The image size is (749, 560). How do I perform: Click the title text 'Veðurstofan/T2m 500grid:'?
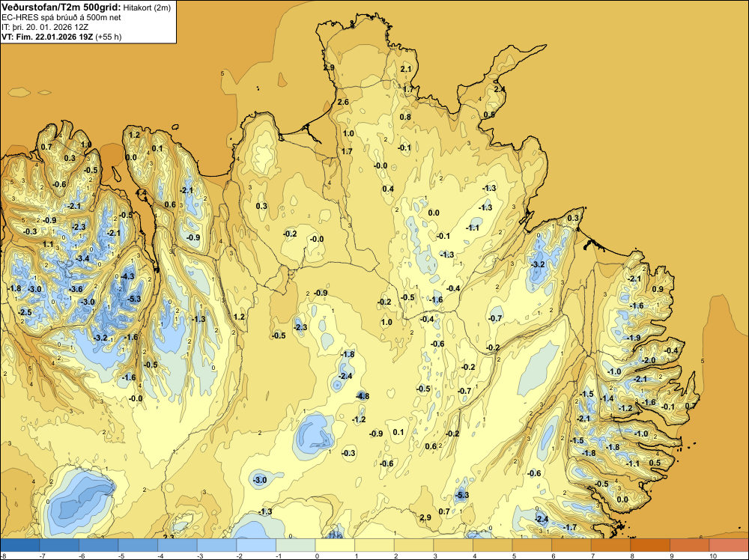coord(61,7)
